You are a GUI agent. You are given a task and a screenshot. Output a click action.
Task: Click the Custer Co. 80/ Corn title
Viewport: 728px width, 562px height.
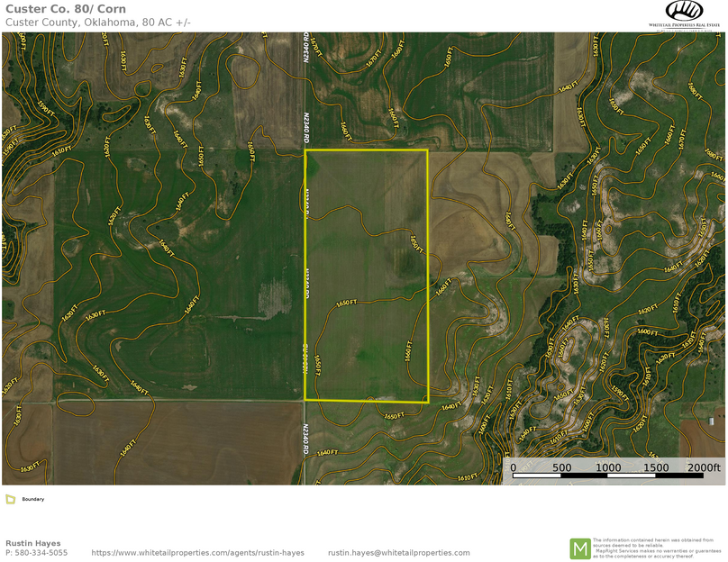66,9
